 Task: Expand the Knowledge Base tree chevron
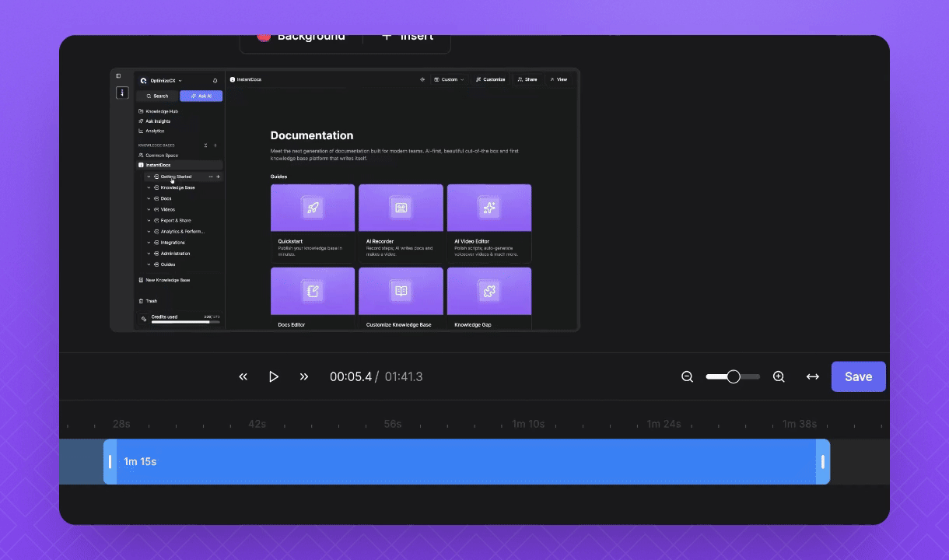pyautogui.click(x=149, y=187)
